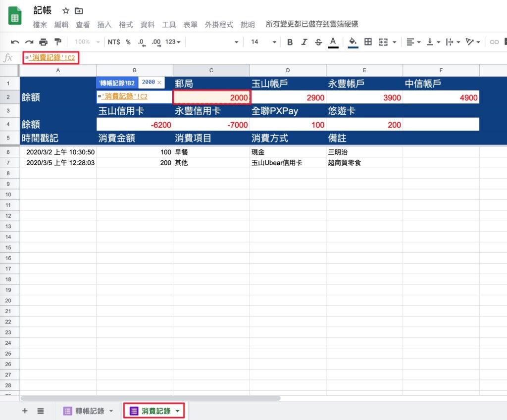Open the 轉帳記錄 tab options arrow

(x=111, y=411)
